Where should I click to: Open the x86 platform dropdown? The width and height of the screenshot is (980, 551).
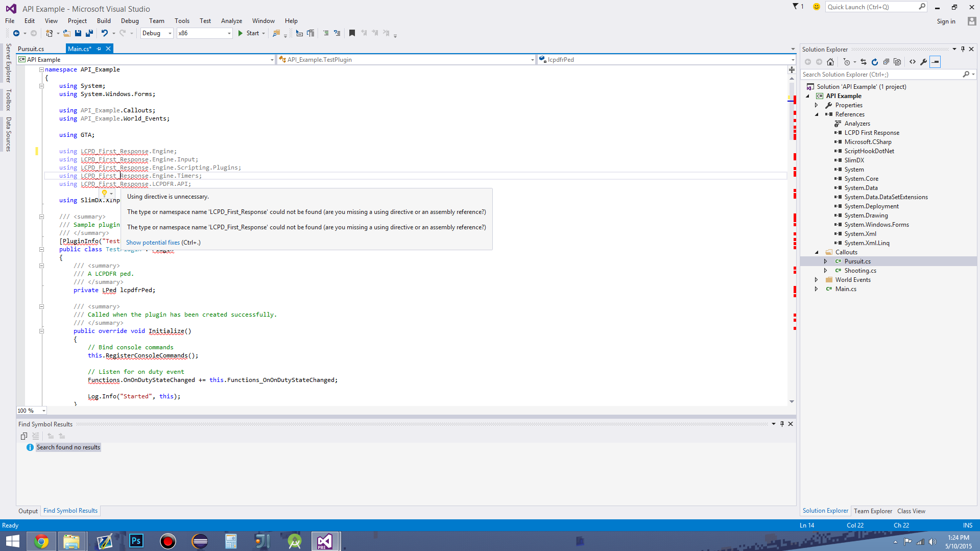[204, 33]
